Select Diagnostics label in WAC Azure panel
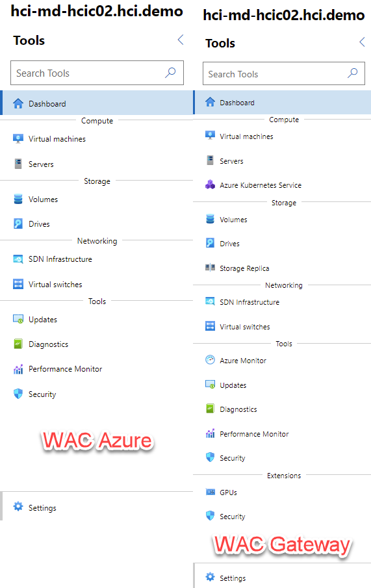371x588 pixels. click(48, 344)
